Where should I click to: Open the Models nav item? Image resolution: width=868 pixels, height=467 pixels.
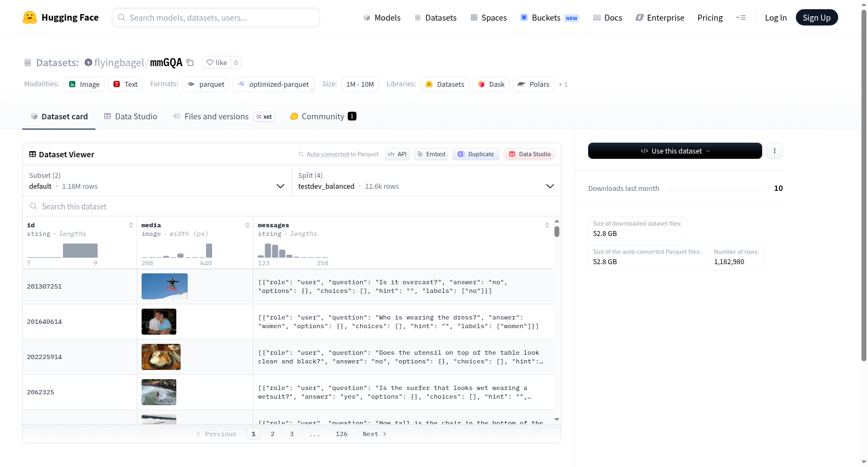[x=382, y=18]
